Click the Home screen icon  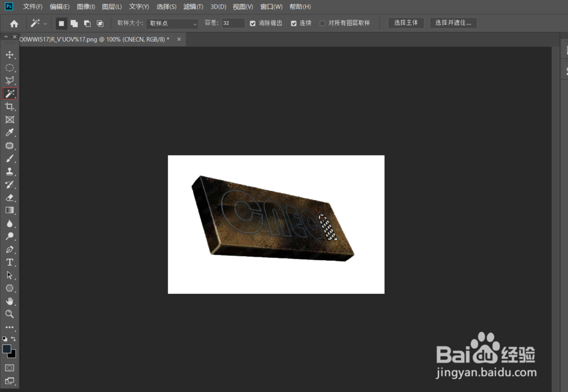(x=13, y=23)
